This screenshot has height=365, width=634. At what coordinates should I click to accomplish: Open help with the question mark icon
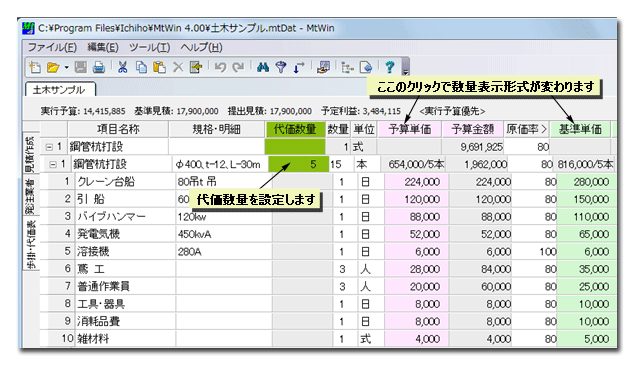tap(390, 67)
